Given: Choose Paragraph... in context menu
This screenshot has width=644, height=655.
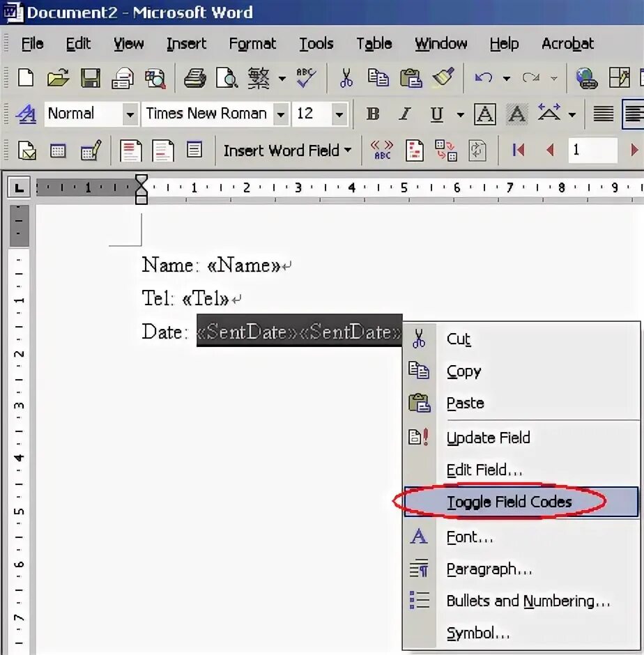Looking at the screenshot, I should [521, 569].
